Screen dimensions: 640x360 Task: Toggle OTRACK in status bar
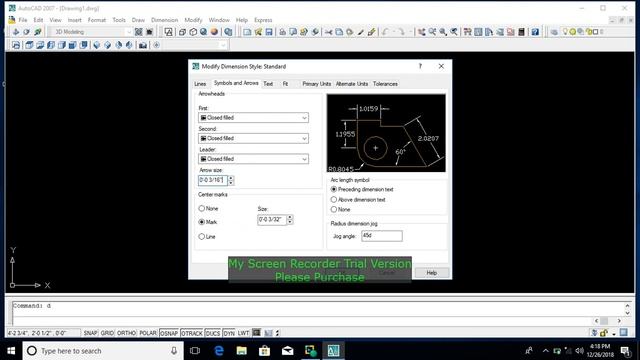click(192, 333)
